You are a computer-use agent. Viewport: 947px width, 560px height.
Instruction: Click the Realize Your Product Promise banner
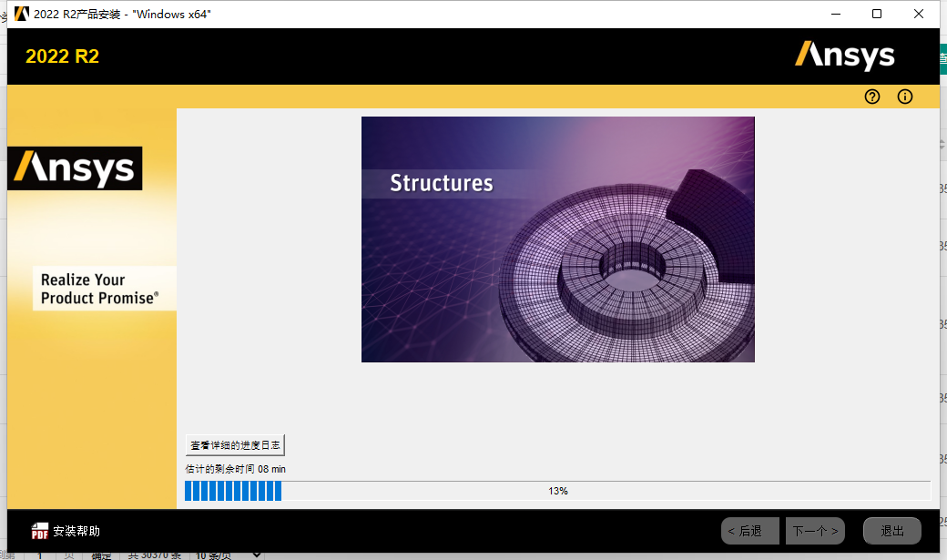click(x=104, y=289)
